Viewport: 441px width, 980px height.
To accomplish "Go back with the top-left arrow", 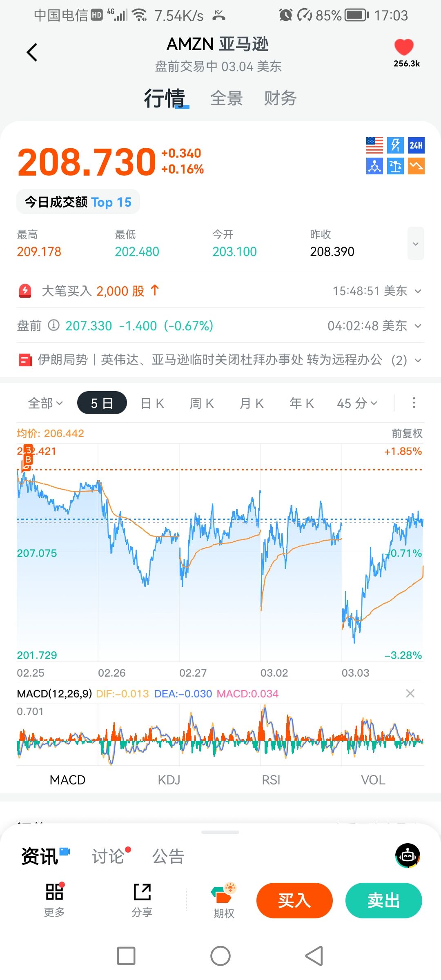I will click(32, 52).
